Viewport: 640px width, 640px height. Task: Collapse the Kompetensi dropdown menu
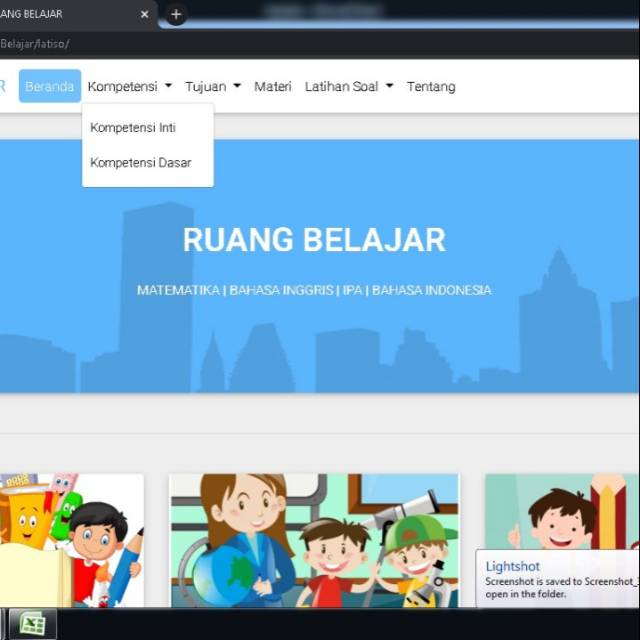[x=129, y=87]
